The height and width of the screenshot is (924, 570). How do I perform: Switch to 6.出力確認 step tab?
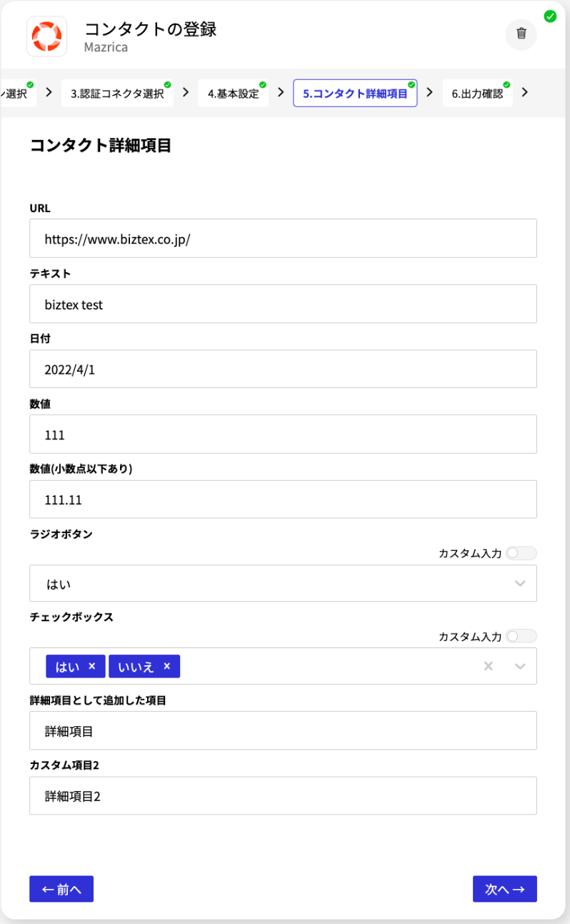click(477, 93)
